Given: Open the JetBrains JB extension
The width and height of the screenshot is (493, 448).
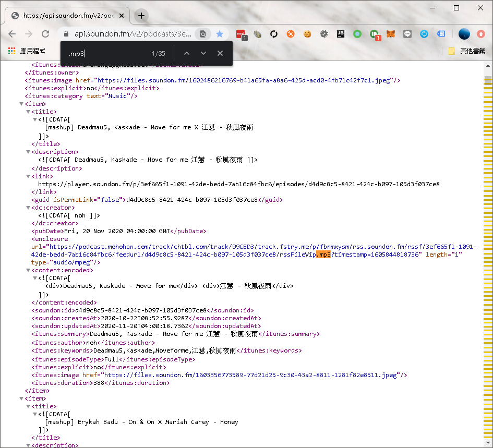Looking at the screenshot, I should (341, 34).
